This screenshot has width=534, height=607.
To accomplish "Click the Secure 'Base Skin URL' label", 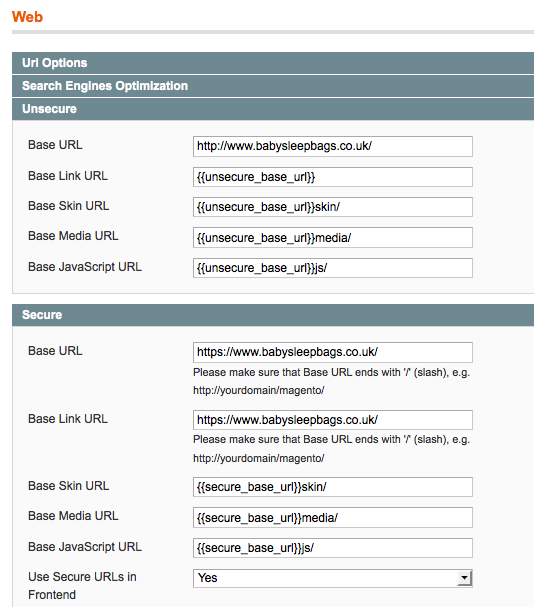I will (x=69, y=486).
